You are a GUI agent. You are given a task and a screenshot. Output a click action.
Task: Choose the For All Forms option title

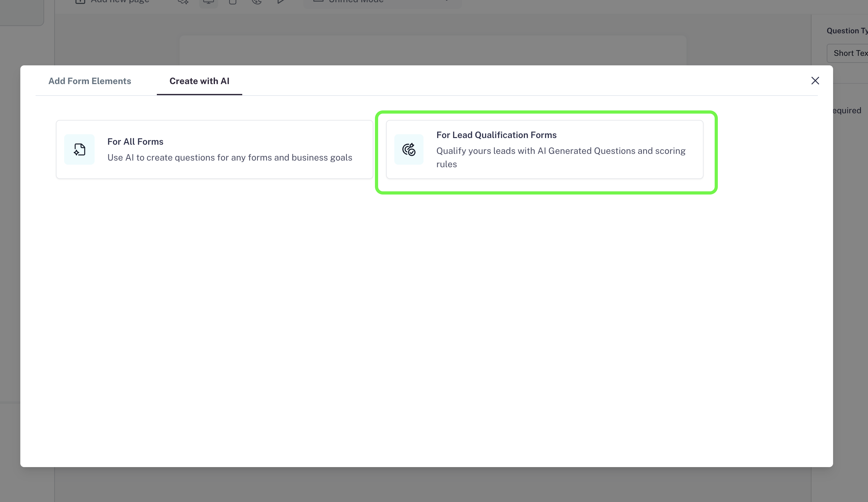(135, 142)
